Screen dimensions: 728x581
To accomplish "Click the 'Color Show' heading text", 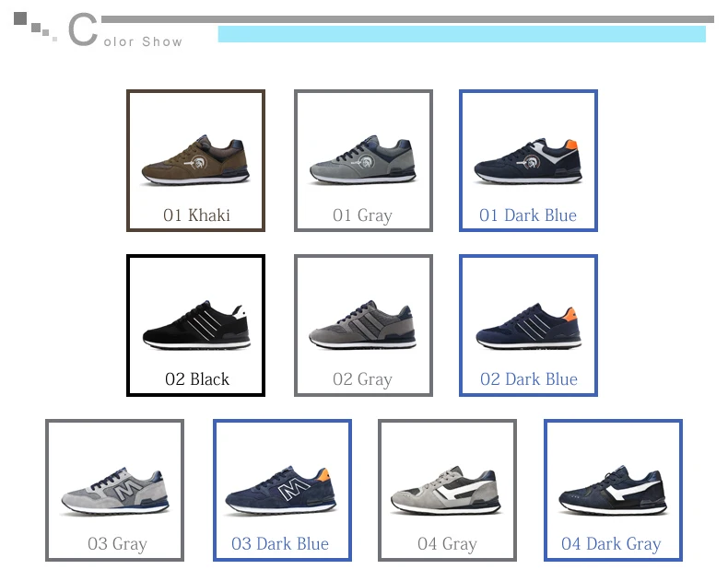I will (125, 29).
